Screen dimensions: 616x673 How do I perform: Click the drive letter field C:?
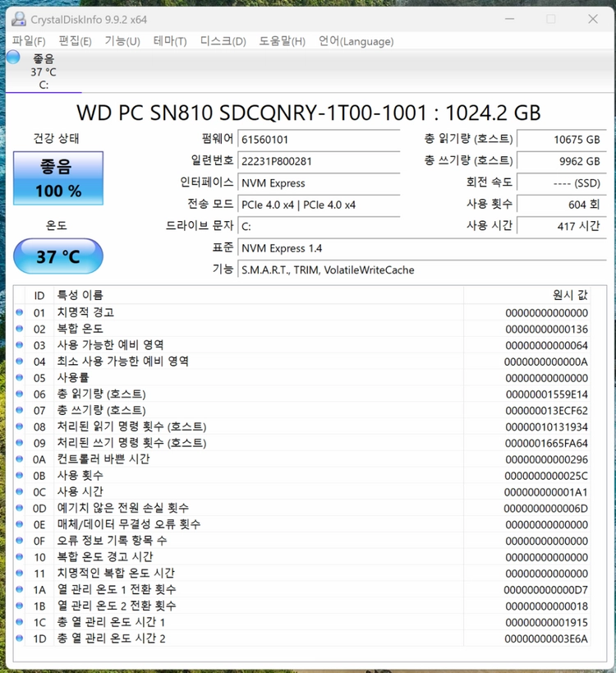(319, 226)
